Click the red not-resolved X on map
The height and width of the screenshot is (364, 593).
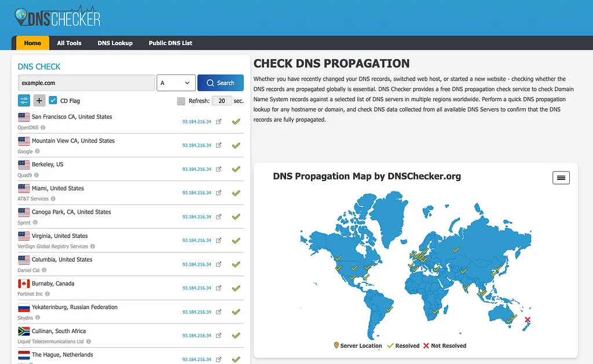click(528, 320)
